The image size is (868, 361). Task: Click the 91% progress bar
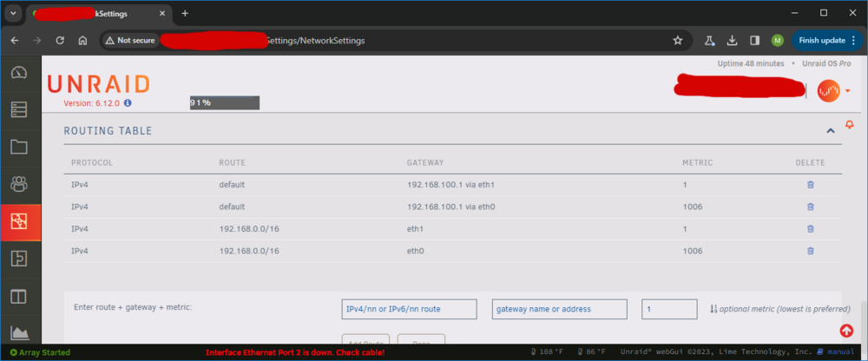click(x=225, y=102)
